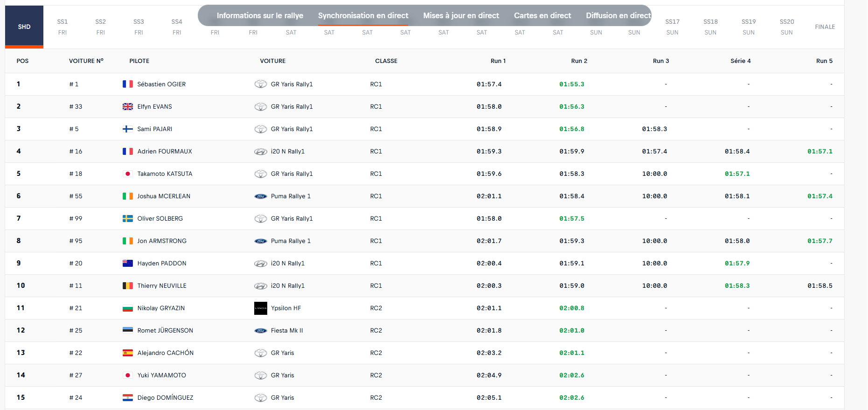Click the POS column header
Screen dimensions: 868x410
tap(22, 61)
